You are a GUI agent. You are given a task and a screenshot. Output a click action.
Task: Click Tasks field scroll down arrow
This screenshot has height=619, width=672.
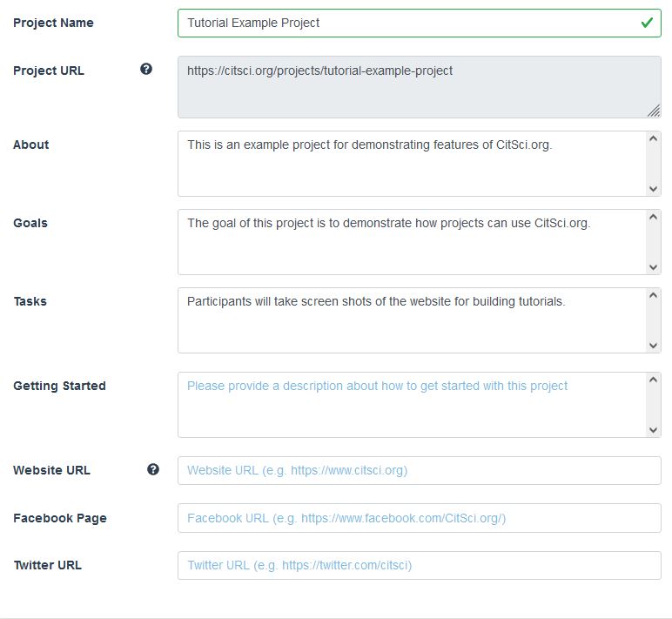click(x=654, y=346)
